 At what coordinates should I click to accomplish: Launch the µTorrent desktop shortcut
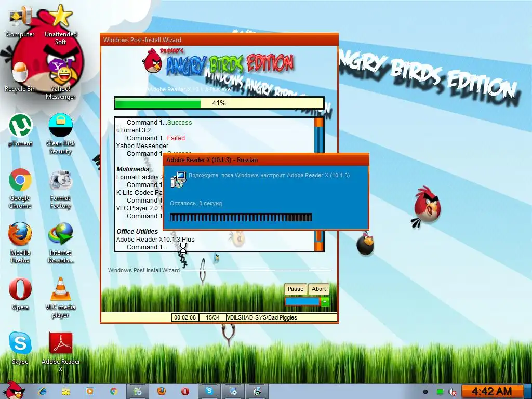20,130
